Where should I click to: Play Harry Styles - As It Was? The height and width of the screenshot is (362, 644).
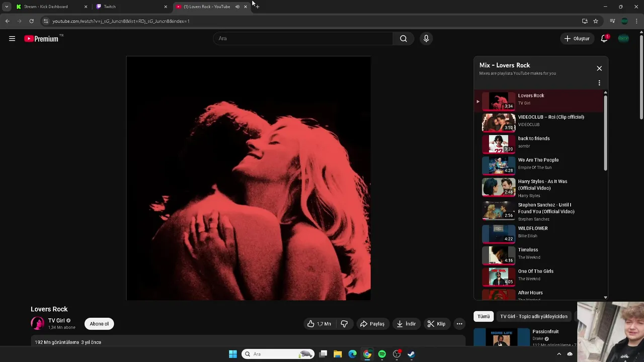(x=539, y=188)
